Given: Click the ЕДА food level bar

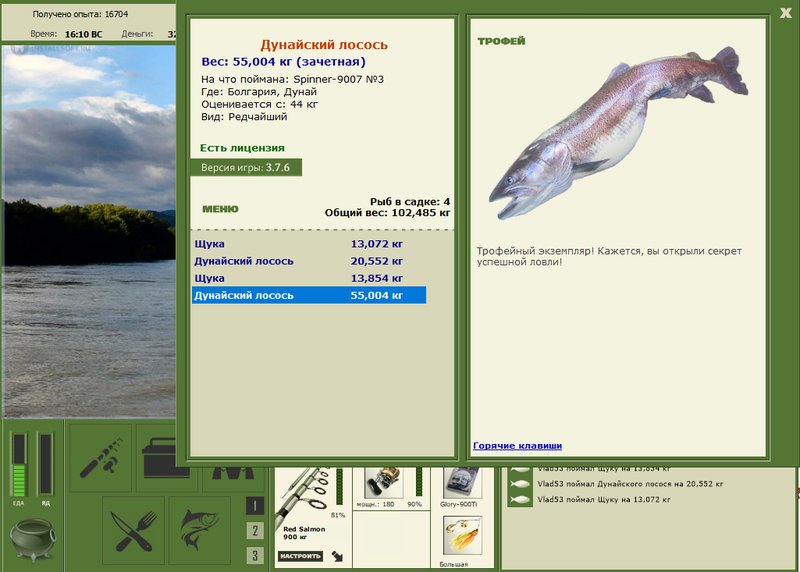Looking at the screenshot, I should 19,464.
